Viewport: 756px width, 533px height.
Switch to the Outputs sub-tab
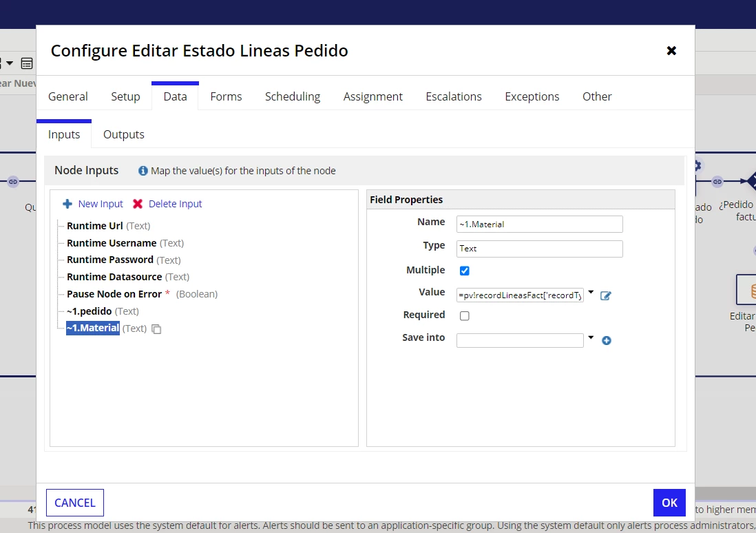124,134
